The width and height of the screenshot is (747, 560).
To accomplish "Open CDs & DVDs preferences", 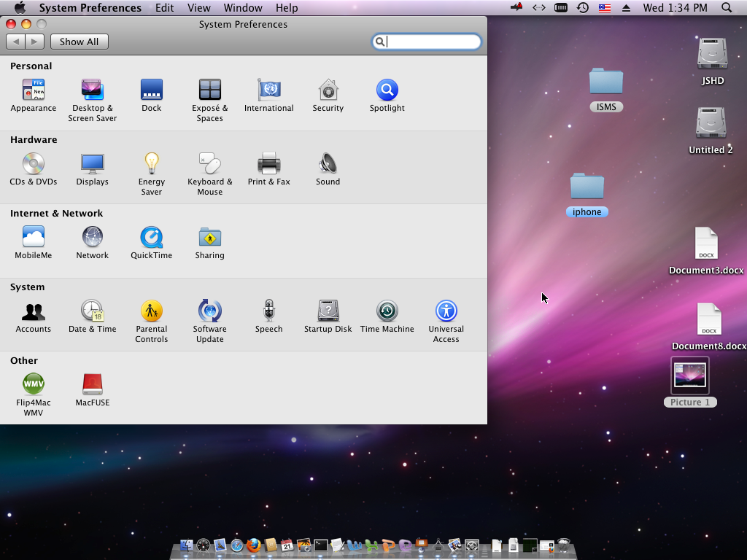I will pos(34,169).
